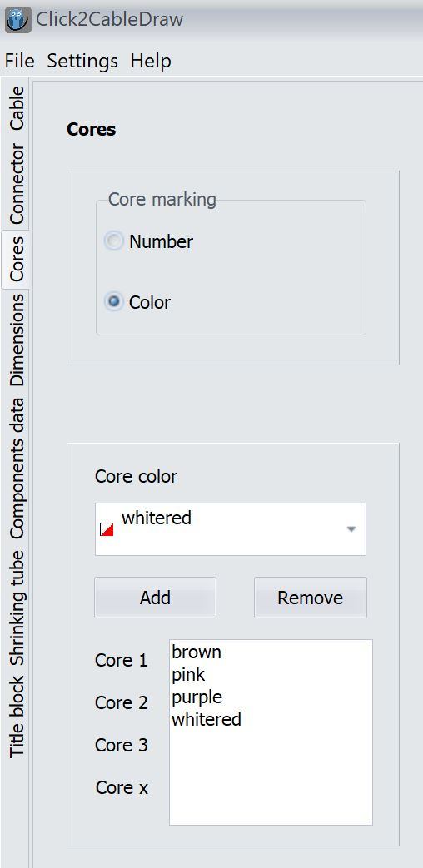
Task: Select the Number radio button
Action: pos(114,241)
